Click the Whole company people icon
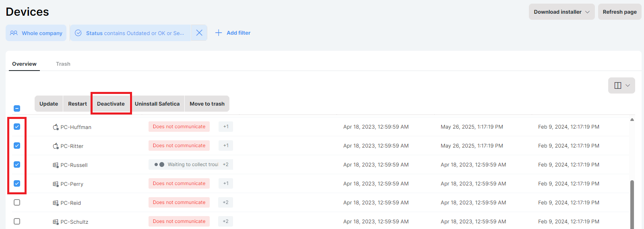The height and width of the screenshot is (229, 644). [x=14, y=33]
